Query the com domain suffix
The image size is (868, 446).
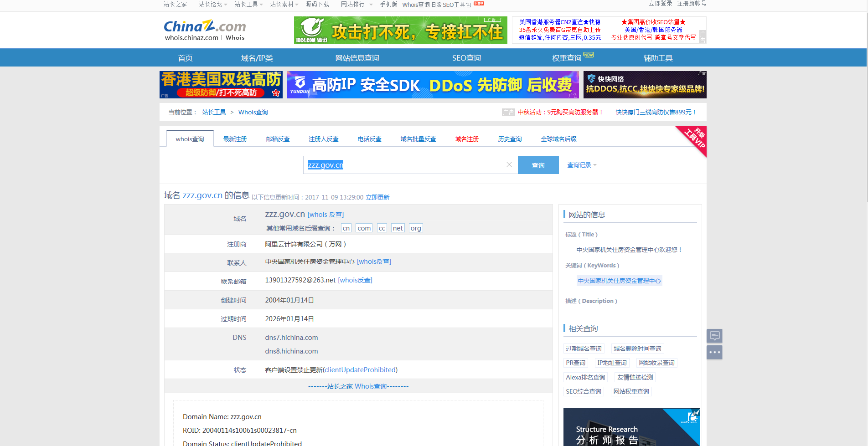(364, 228)
